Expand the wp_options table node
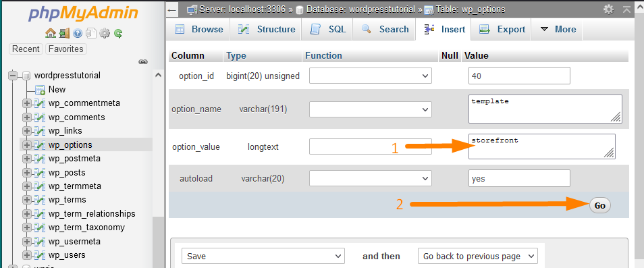 coord(27,145)
